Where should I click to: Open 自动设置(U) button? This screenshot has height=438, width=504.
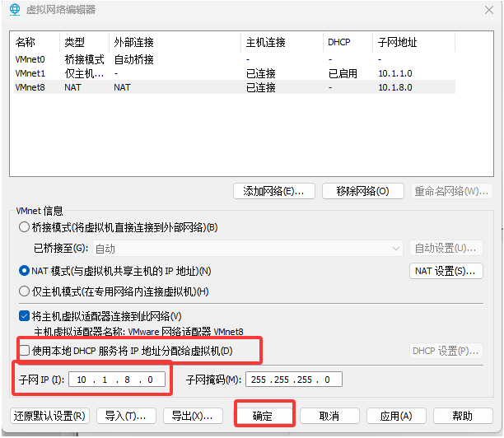coord(446,248)
